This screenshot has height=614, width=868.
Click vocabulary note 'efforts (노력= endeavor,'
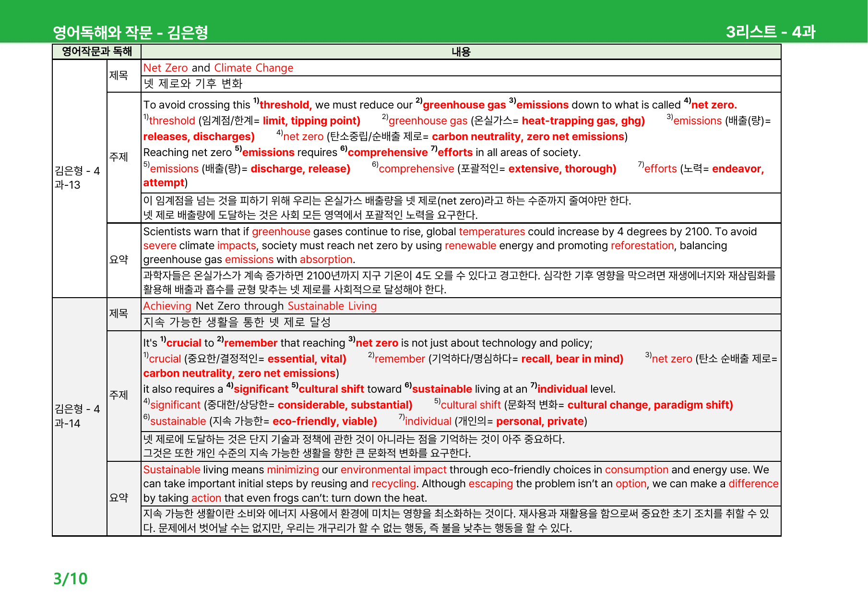point(701,169)
